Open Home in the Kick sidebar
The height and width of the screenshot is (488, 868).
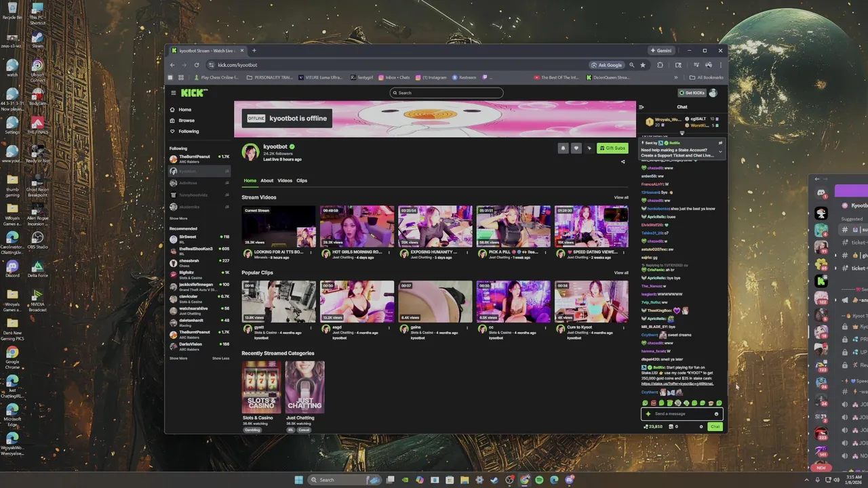pyautogui.click(x=185, y=109)
